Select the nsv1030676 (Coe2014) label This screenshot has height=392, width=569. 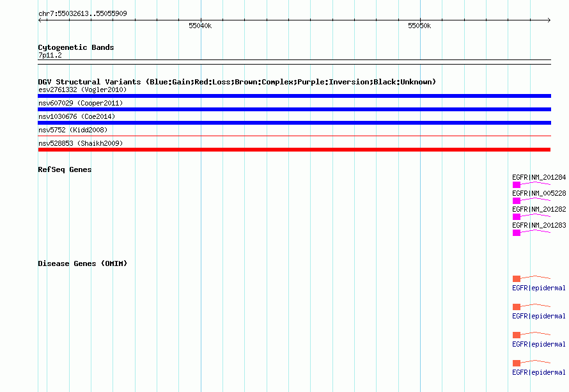point(77,116)
